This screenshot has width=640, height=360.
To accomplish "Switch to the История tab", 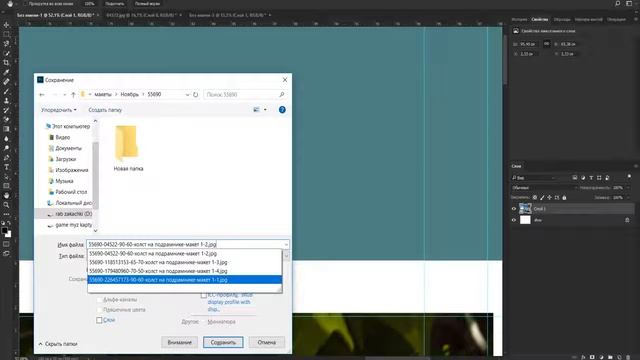I will tap(519, 19).
